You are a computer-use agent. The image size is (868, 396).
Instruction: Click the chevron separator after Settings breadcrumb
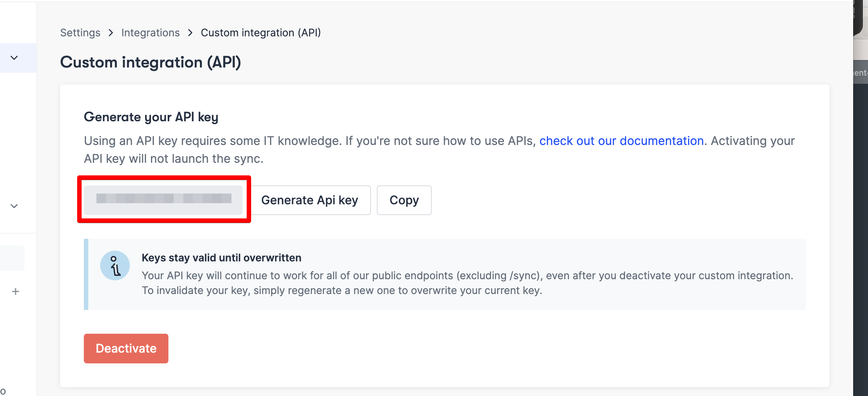point(111,33)
